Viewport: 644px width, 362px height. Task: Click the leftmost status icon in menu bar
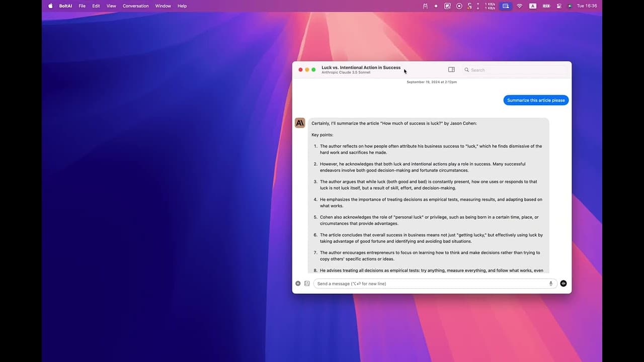coord(425,6)
